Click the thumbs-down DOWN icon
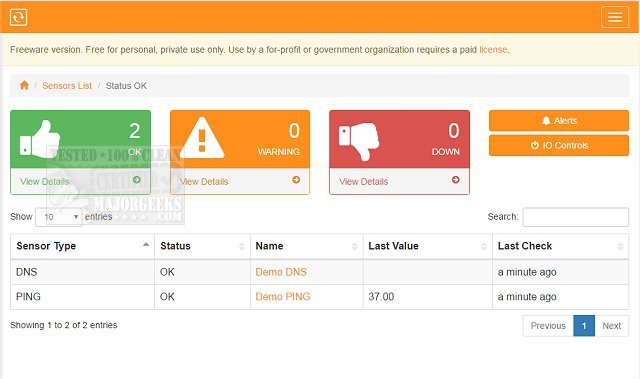 coord(359,141)
